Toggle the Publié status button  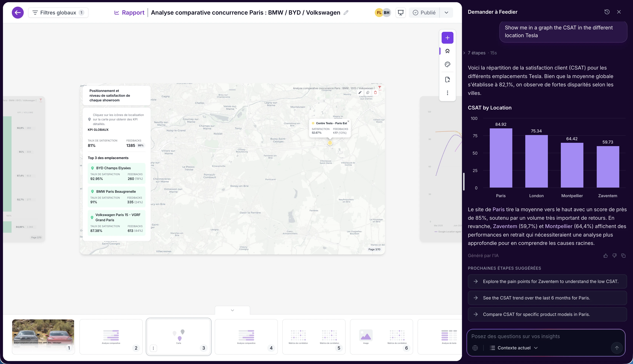click(x=424, y=13)
